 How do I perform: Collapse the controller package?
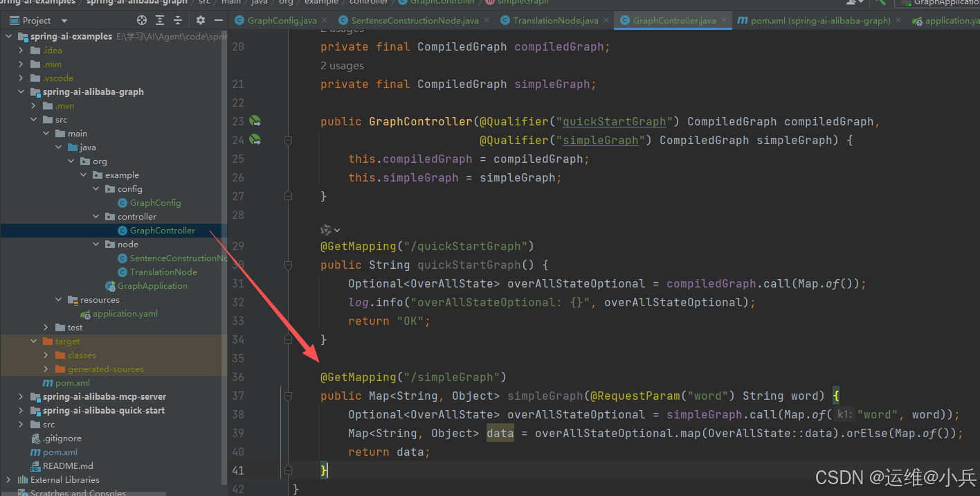tap(96, 217)
